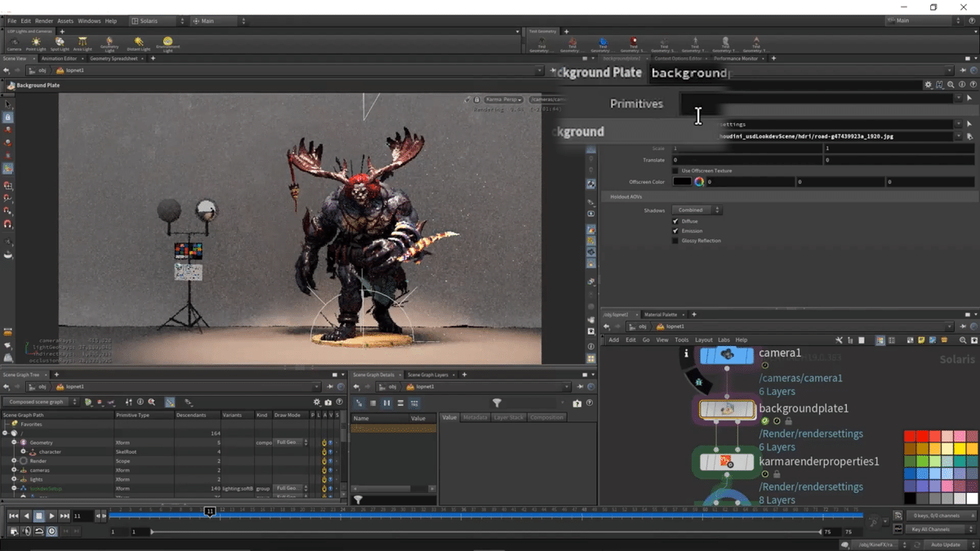Open the Offscreen Color wheel picker

(x=699, y=182)
